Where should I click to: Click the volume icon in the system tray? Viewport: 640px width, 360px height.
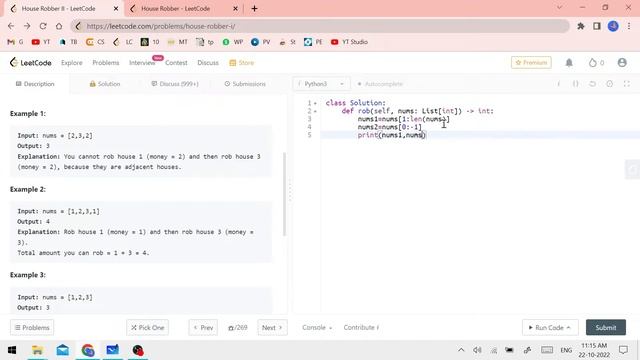click(477, 350)
